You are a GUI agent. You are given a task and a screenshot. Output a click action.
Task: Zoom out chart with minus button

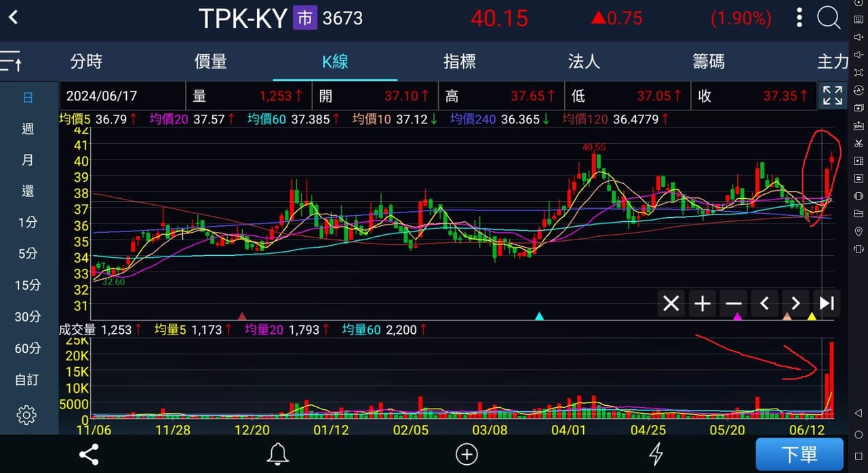point(734,303)
